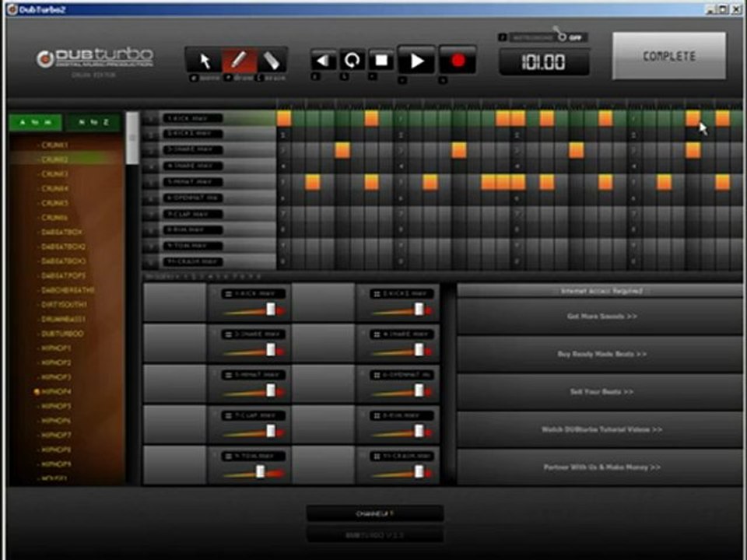
Task: Toggle bar one fifth step on 3-SNARE row
Action: pyautogui.click(x=342, y=150)
